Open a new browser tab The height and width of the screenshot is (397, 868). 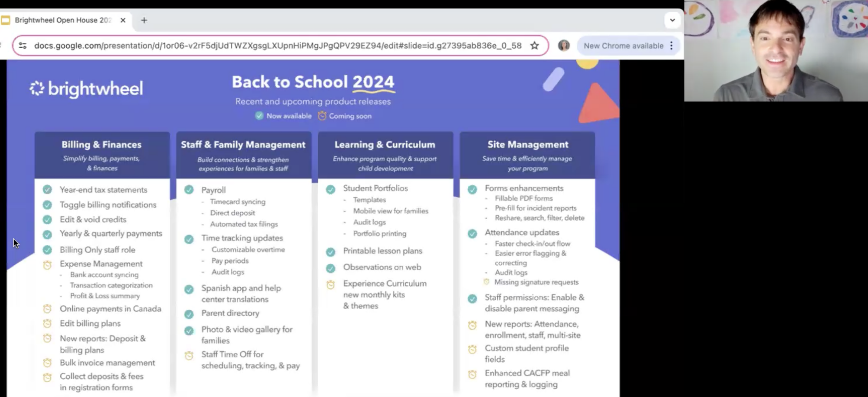[144, 20]
